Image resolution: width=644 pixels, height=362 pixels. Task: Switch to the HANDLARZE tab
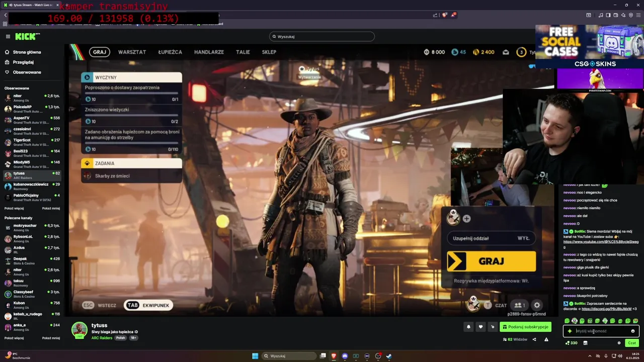pos(209,52)
